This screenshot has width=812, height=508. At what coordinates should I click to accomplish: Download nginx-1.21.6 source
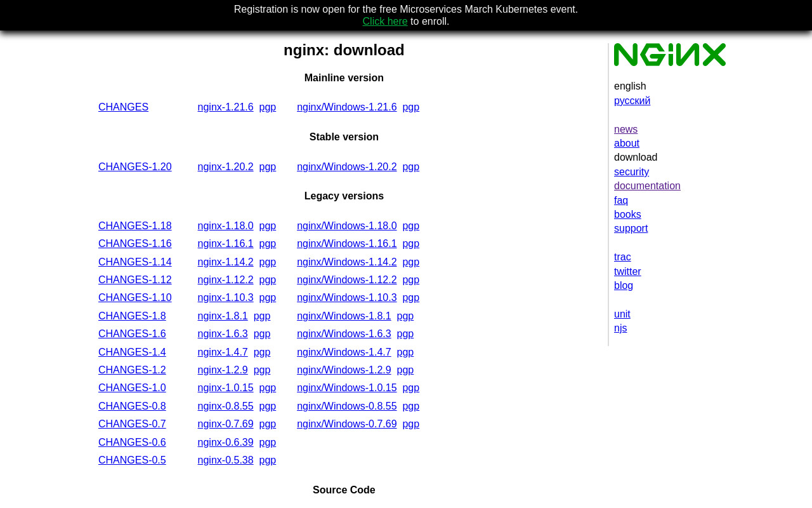coord(225,107)
